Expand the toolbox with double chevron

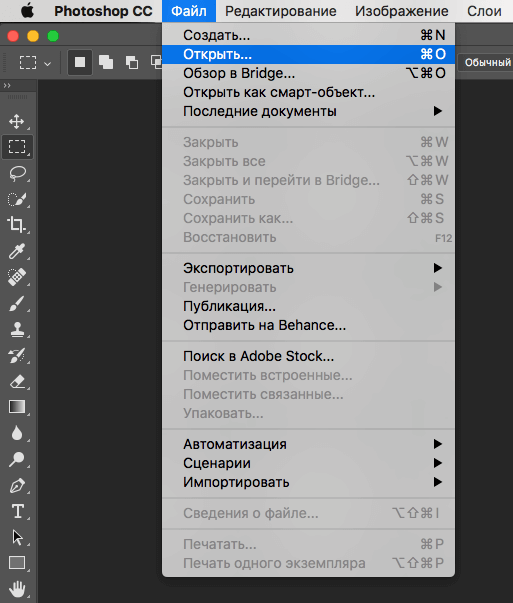pyautogui.click(x=7, y=85)
